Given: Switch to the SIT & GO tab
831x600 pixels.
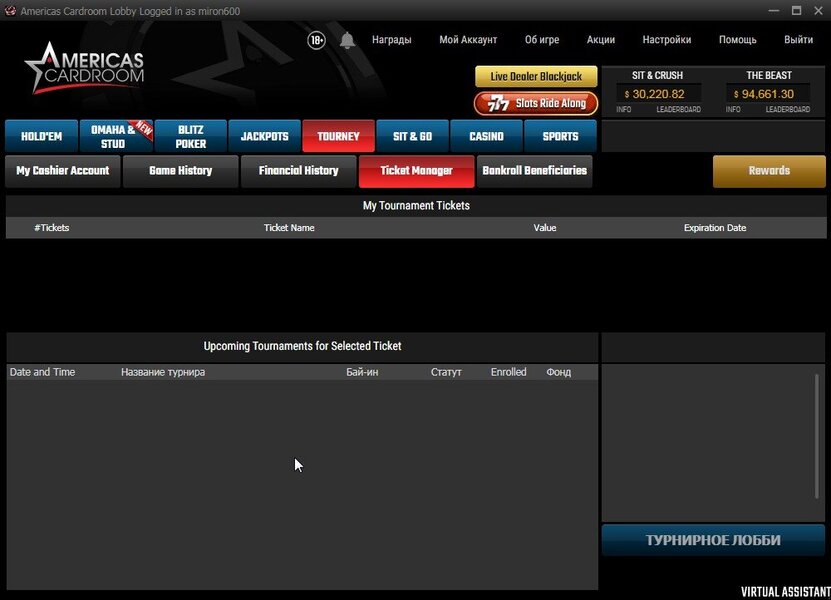Looking at the screenshot, I should (412, 137).
